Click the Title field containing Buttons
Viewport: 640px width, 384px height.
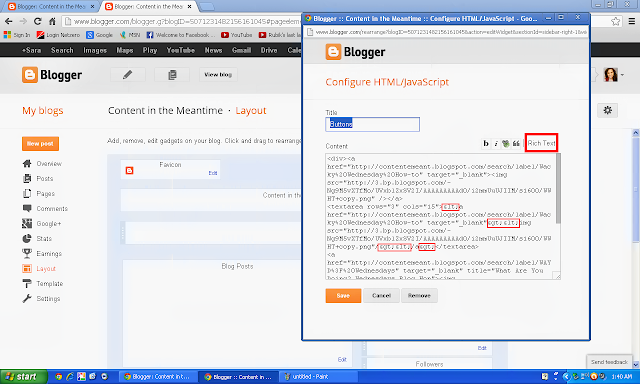tap(372, 124)
